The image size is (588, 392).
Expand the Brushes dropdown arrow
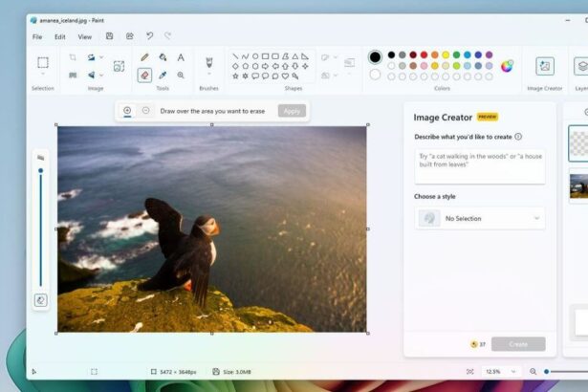[x=209, y=74]
